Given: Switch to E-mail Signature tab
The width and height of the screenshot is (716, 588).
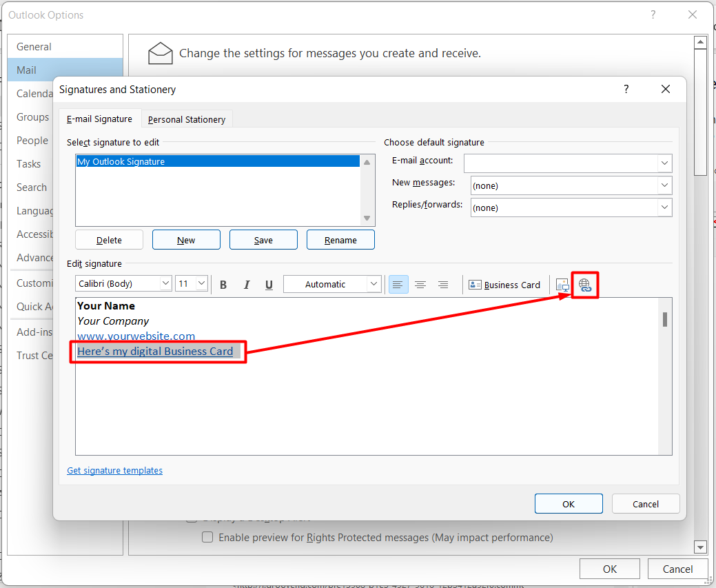Looking at the screenshot, I should point(99,119).
